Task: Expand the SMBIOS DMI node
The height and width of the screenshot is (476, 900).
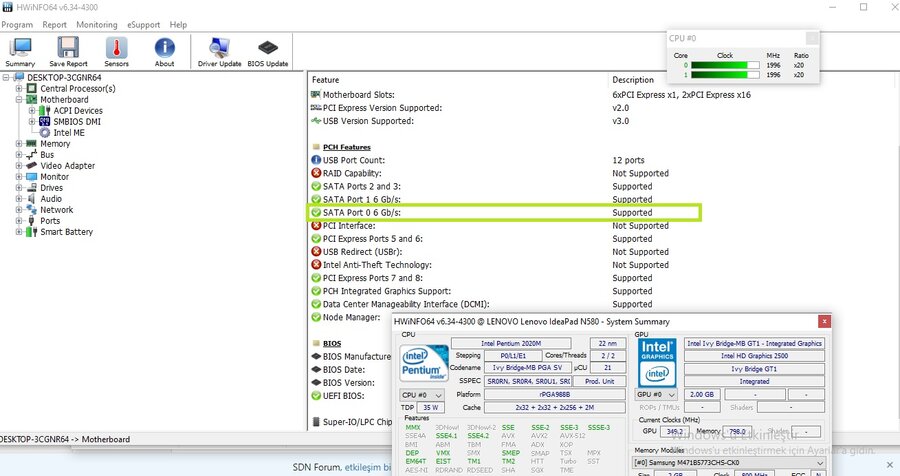Action: (32, 121)
